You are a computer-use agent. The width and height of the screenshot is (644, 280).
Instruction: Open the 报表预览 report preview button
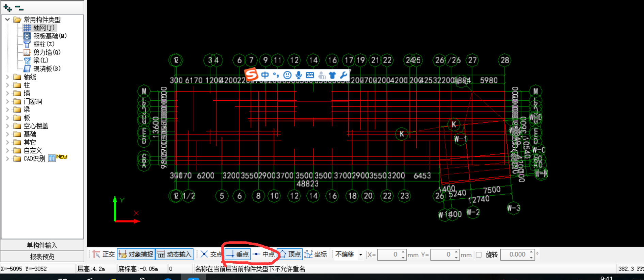[42, 257]
